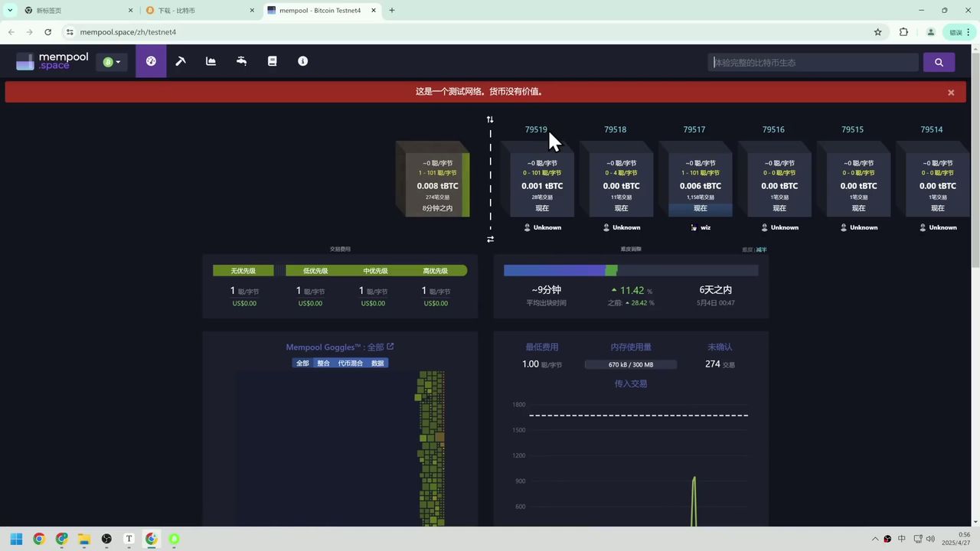Image resolution: width=980 pixels, height=551 pixels.
Task: Open the graphs chart icon
Action: click(x=211, y=61)
